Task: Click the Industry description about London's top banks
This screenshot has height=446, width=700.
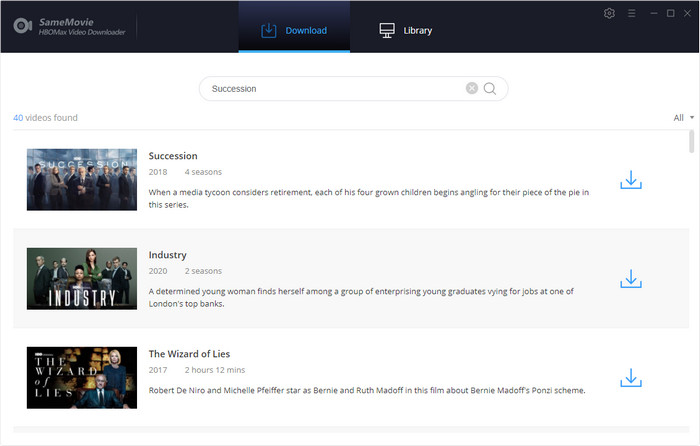Action: (x=361, y=297)
